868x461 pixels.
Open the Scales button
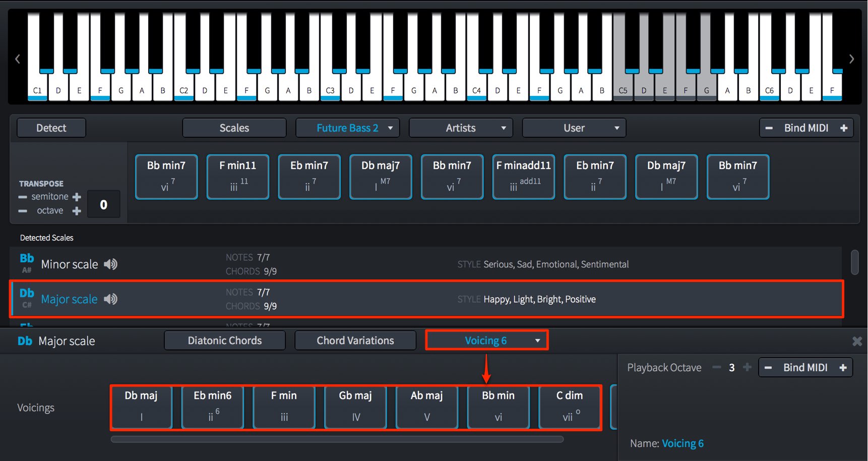click(x=234, y=128)
